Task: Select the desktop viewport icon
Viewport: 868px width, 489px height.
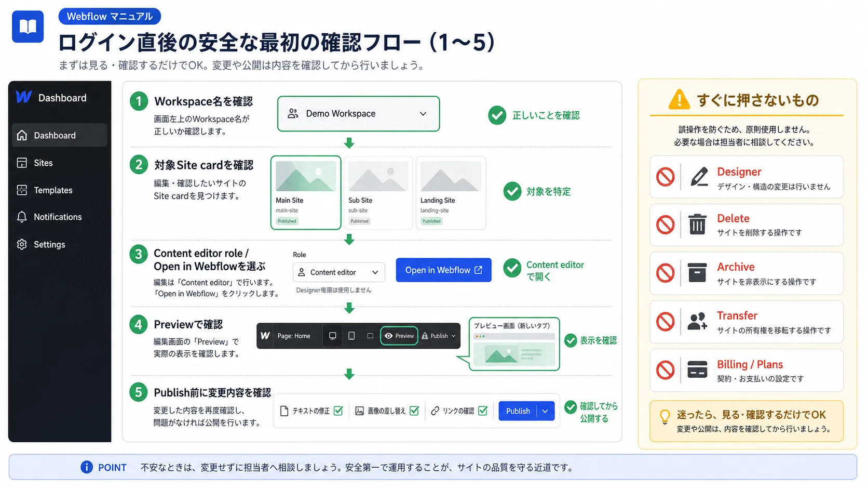Action: (x=333, y=336)
